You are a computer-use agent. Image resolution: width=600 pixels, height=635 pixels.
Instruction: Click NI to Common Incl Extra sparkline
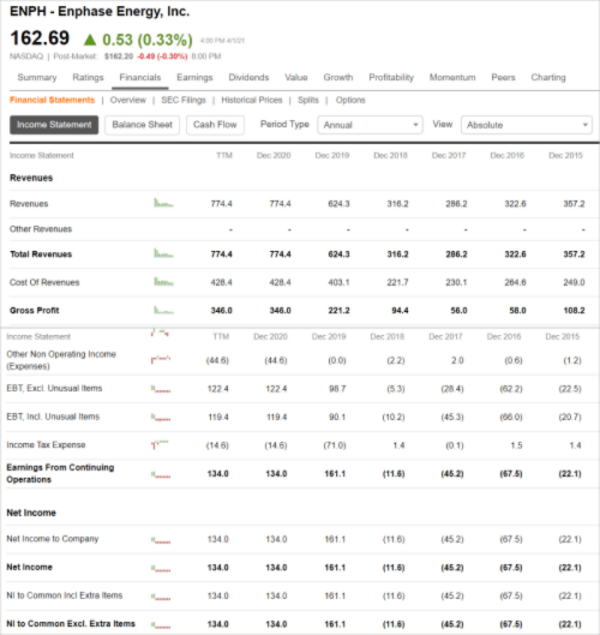161,597
